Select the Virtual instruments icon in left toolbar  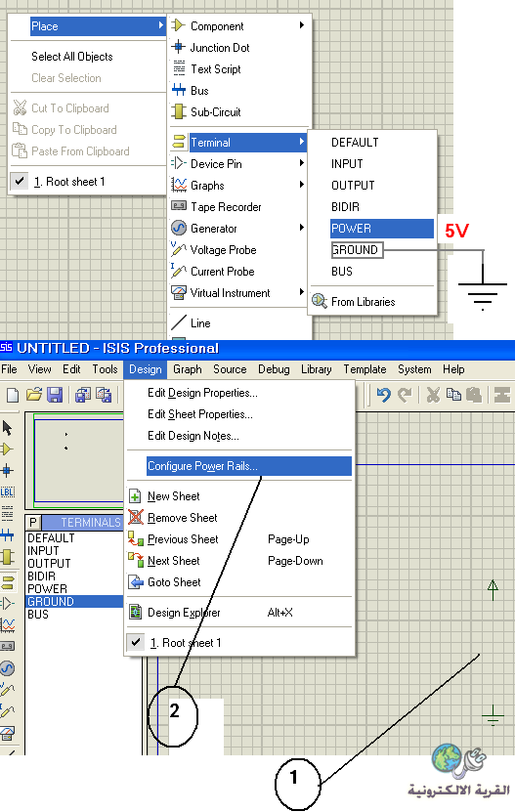7,733
